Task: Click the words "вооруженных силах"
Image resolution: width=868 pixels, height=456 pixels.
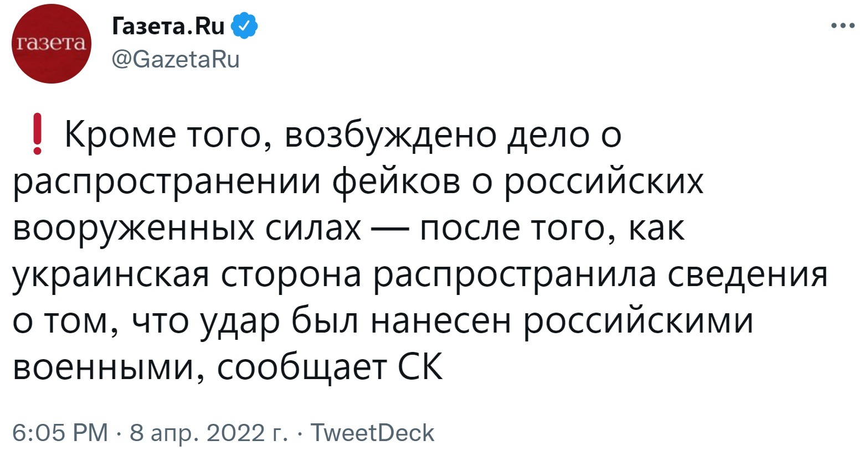Action: [186, 229]
